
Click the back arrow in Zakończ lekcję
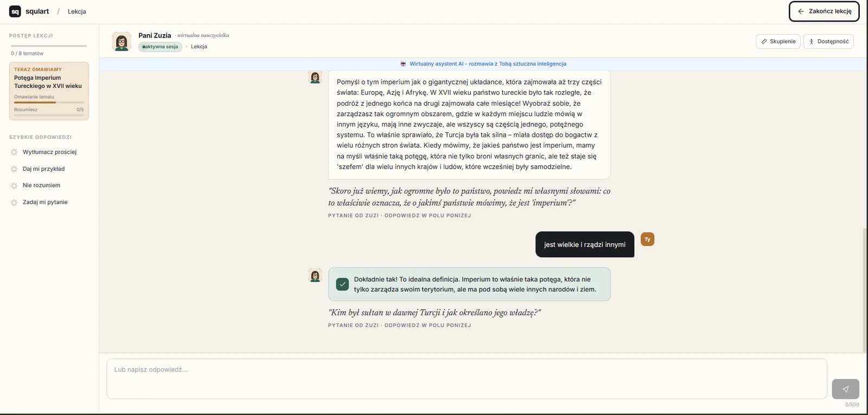(801, 11)
